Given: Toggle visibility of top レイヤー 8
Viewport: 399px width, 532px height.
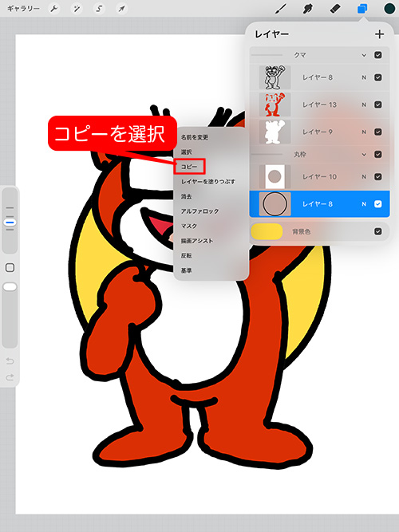Looking at the screenshot, I should (378, 77).
